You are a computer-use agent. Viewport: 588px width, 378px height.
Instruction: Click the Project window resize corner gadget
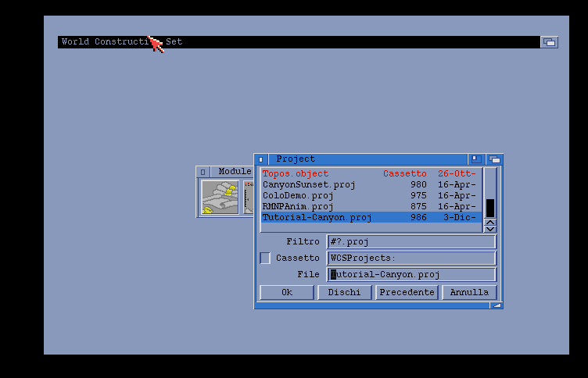(x=496, y=305)
